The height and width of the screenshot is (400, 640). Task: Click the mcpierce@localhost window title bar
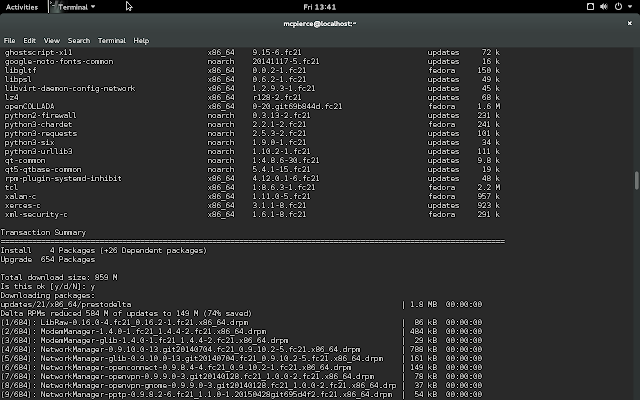320,24
